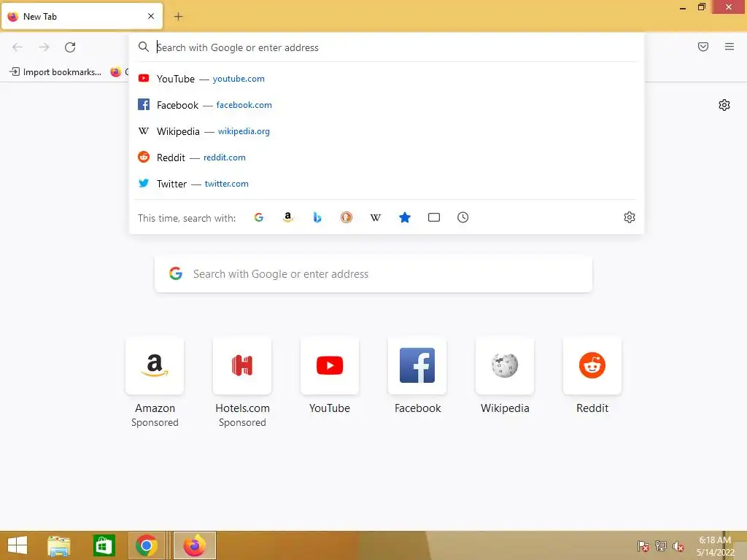Search this time with Wikipedia icon
The image size is (747, 560).
[x=376, y=217]
